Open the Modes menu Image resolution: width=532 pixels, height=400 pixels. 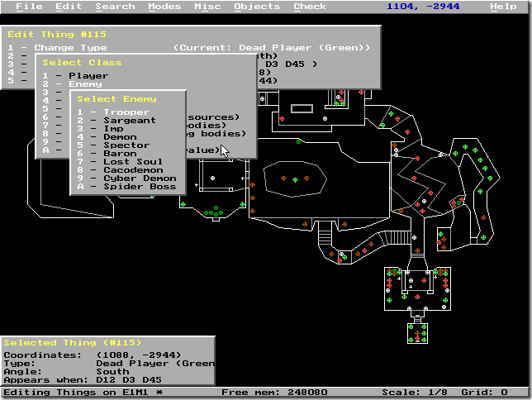tap(164, 7)
